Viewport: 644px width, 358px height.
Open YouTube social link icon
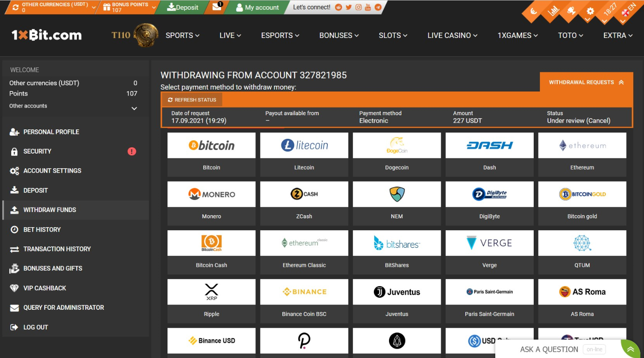(x=368, y=7)
